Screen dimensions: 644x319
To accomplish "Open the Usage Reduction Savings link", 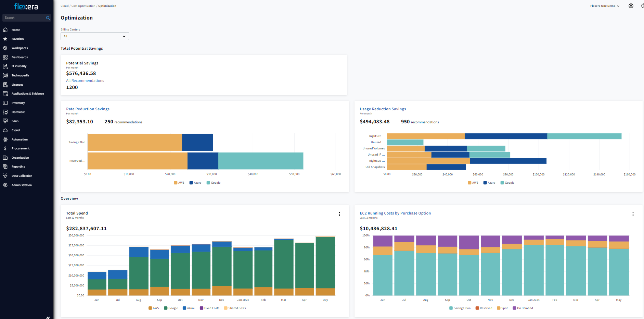I will pyautogui.click(x=383, y=109).
